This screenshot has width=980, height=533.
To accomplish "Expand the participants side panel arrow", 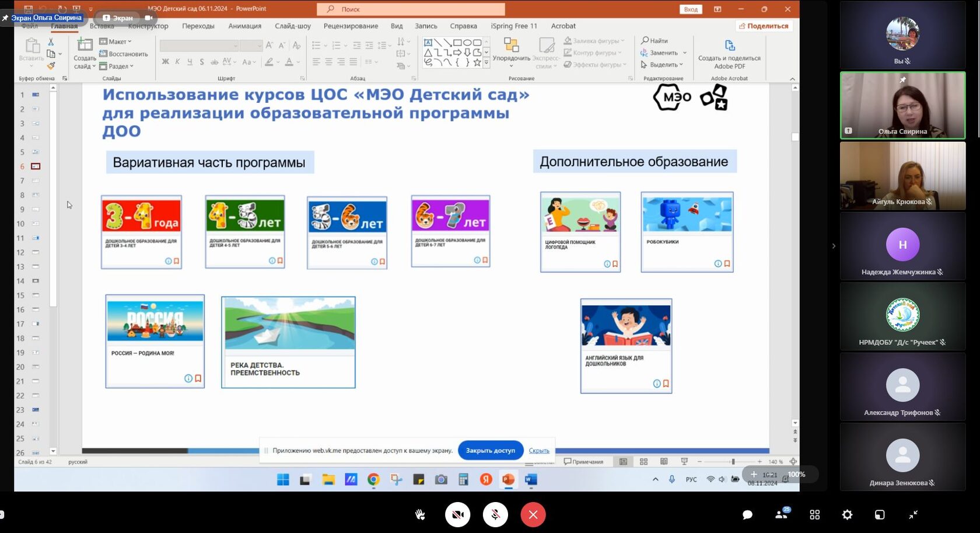I will [834, 246].
